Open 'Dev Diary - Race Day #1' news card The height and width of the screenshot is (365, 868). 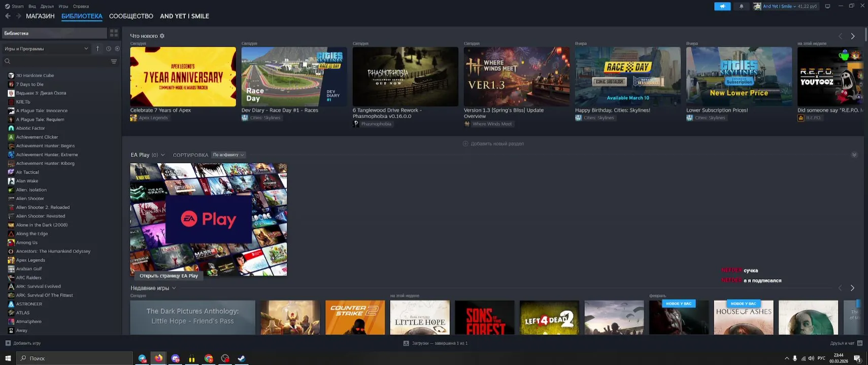294,77
